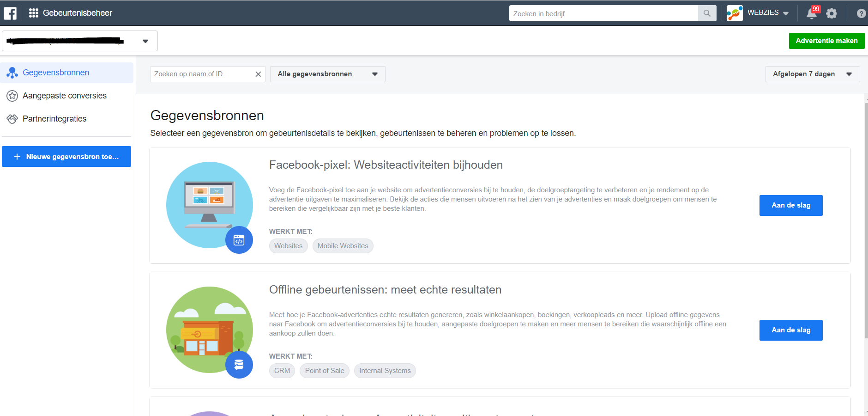This screenshot has width=868, height=416.
Task: Click the Mobile Websites tag
Action: click(343, 246)
